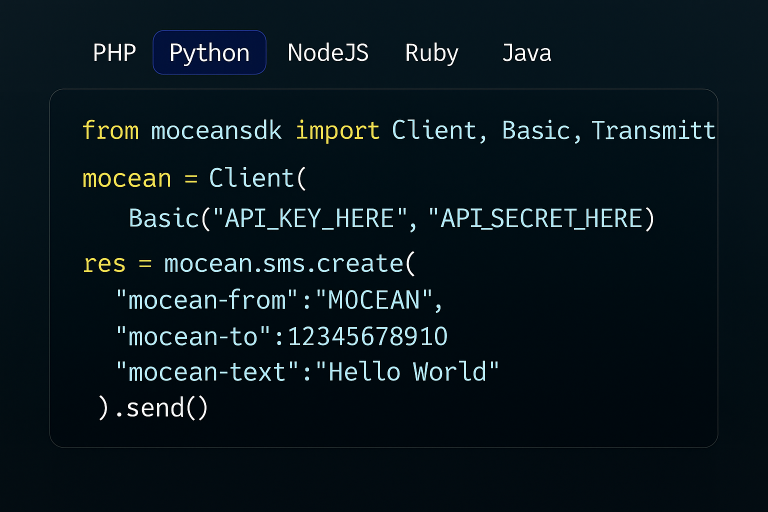Image resolution: width=768 pixels, height=512 pixels.
Task: Show the Ruby code example tab
Action: [x=432, y=53]
